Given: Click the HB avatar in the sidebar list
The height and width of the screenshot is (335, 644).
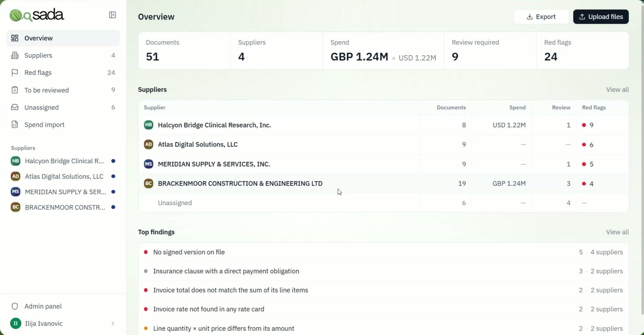Looking at the screenshot, I should pos(16,161).
